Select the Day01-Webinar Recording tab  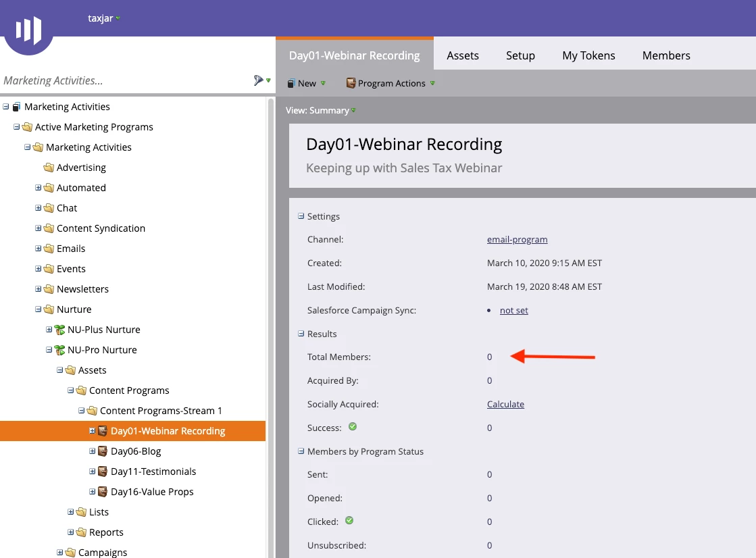tap(355, 55)
